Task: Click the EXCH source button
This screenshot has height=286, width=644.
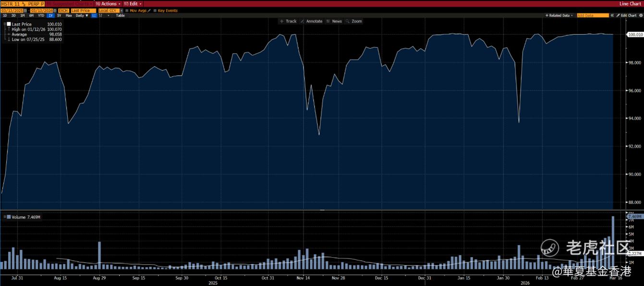Action: tap(63, 11)
